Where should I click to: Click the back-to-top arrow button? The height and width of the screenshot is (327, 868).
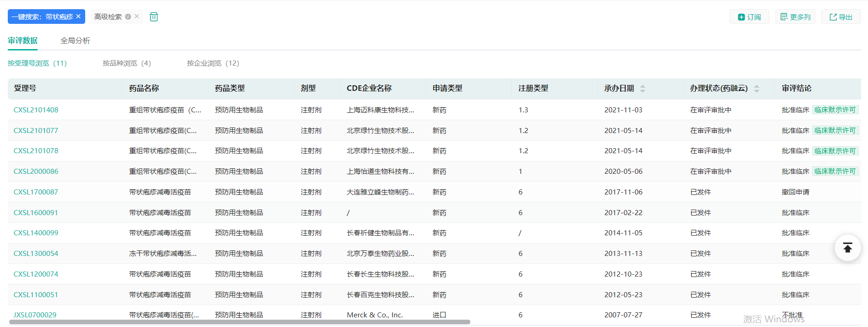click(847, 248)
